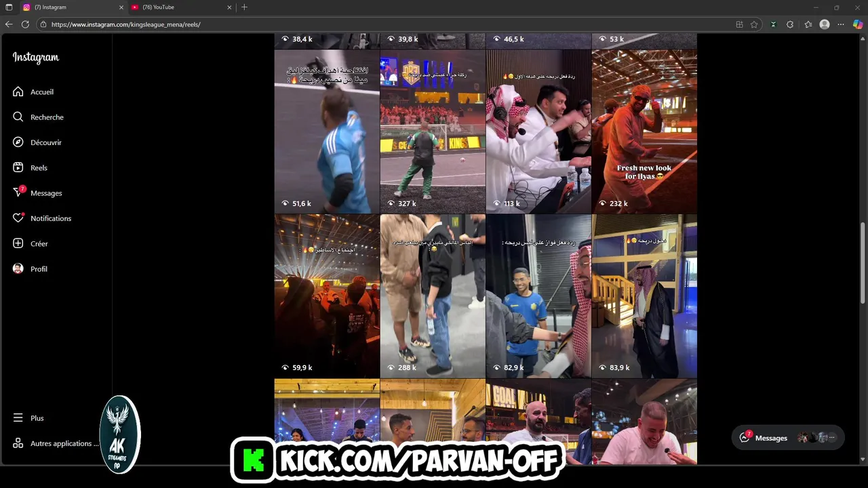Open the Plus hamburger menu
The image size is (868, 488).
click(18, 418)
